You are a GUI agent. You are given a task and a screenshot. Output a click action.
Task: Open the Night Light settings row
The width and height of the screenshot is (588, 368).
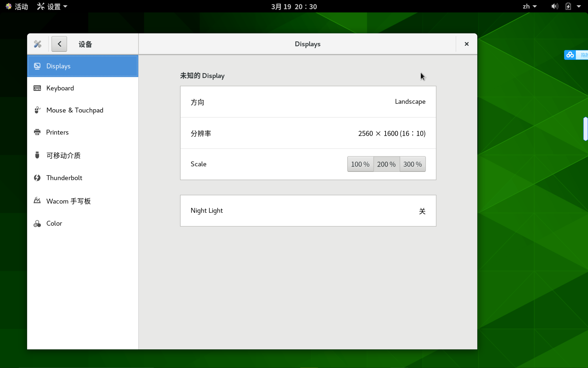(x=308, y=210)
